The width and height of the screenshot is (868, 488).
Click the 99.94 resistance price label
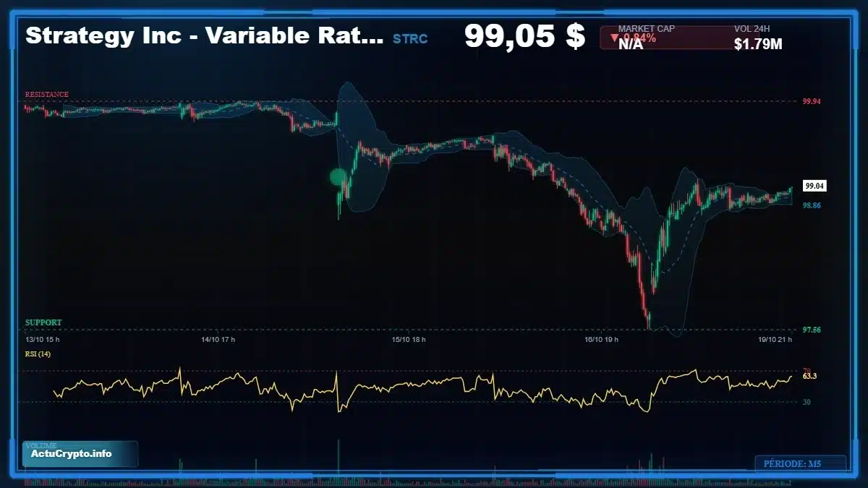[812, 102]
